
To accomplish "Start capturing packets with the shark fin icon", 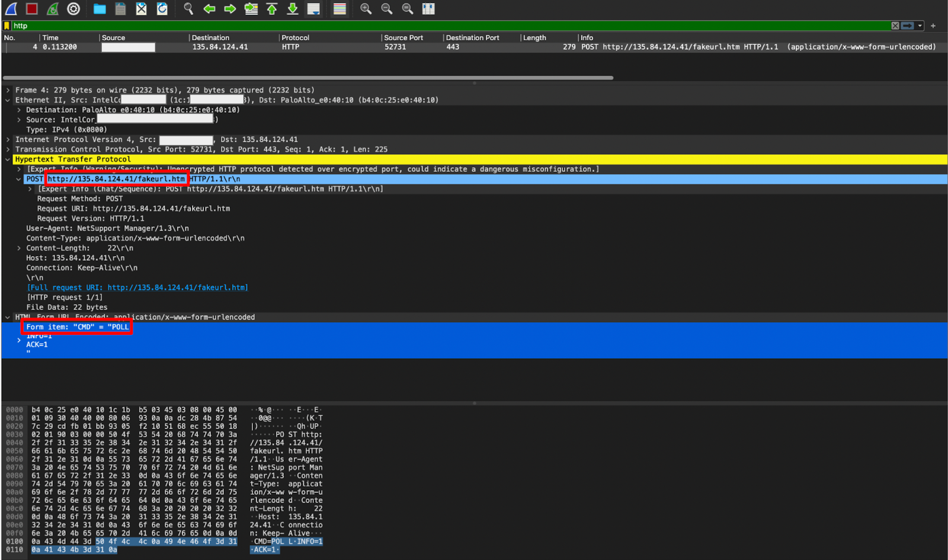I will point(11,9).
